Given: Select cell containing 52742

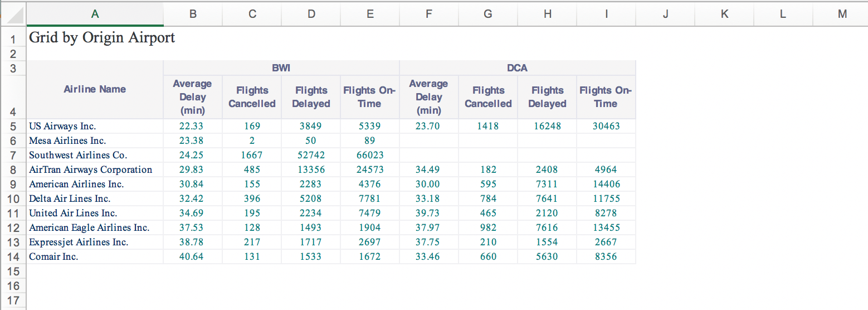Looking at the screenshot, I should 311,155.
